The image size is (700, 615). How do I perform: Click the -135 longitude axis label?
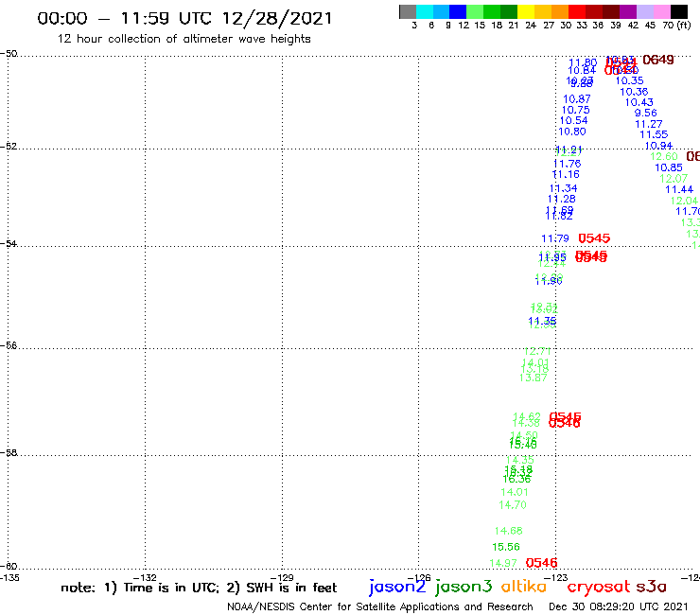pyautogui.click(x=9, y=578)
